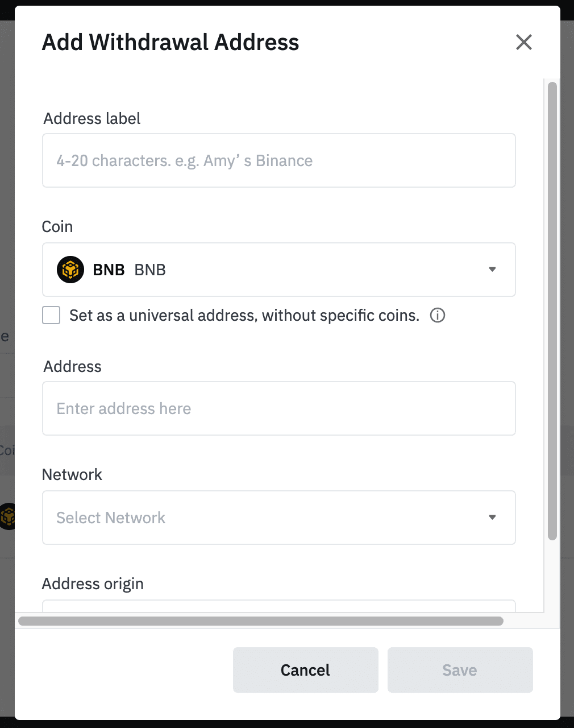Focus the Address label input field
The image size is (574, 728).
[278, 160]
